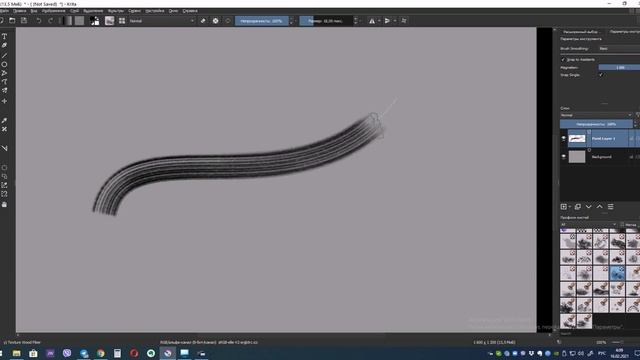
Task: Select the Text tool in the toolbox
Action: coord(4,36)
